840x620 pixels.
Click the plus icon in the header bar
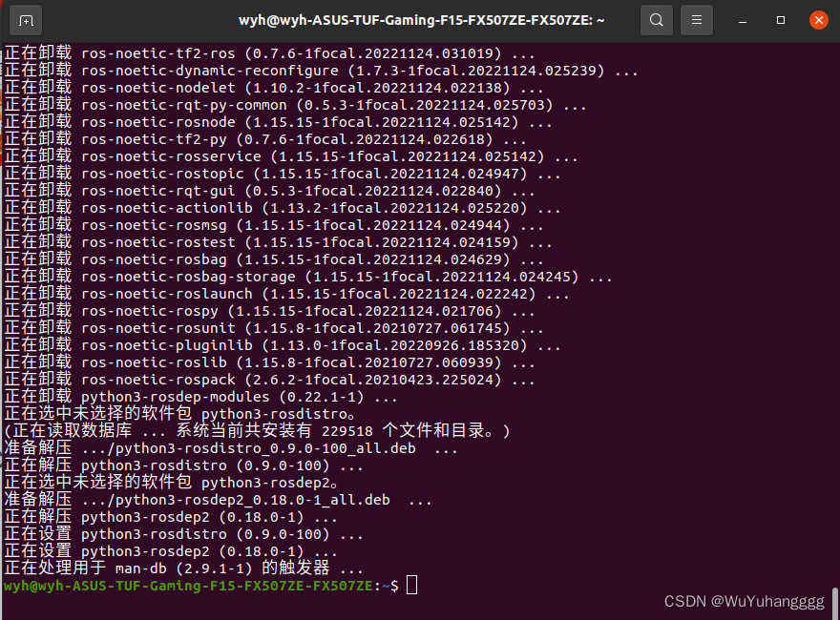tap(25, 19)
